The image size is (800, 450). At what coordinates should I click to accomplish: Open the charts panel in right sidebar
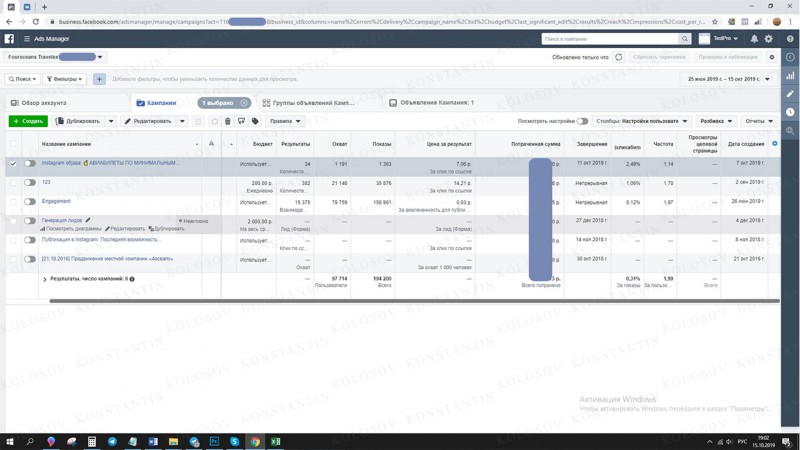(790, 76)
